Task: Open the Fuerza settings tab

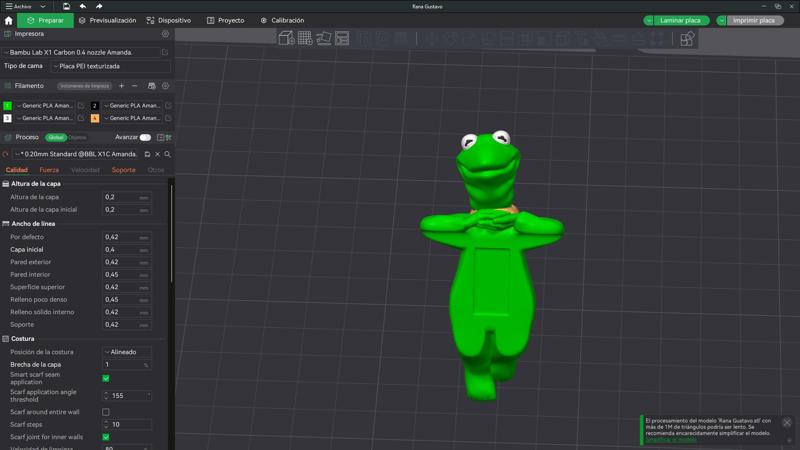Action: [x=49, y=170]
